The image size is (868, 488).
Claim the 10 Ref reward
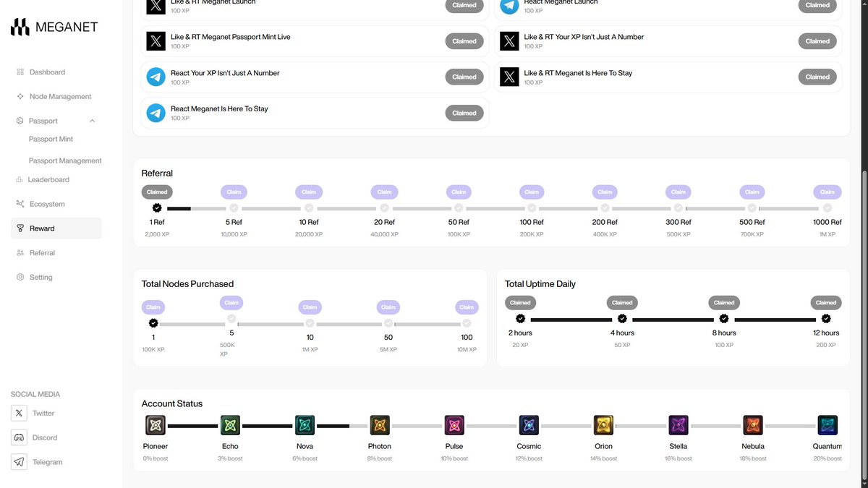pos(309,192)
